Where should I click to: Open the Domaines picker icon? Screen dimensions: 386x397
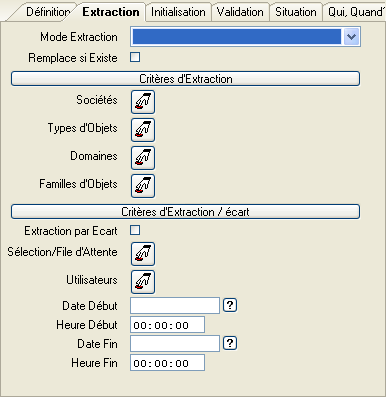(143, 158)
